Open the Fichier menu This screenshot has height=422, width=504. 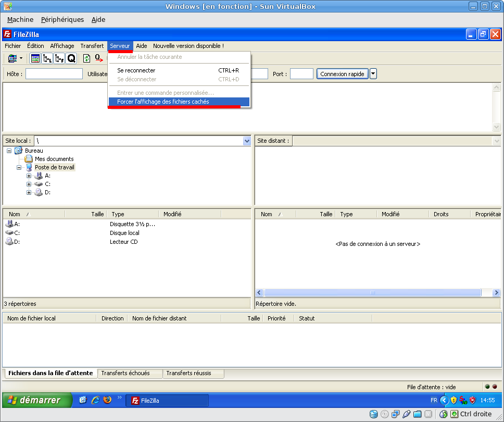13,46
